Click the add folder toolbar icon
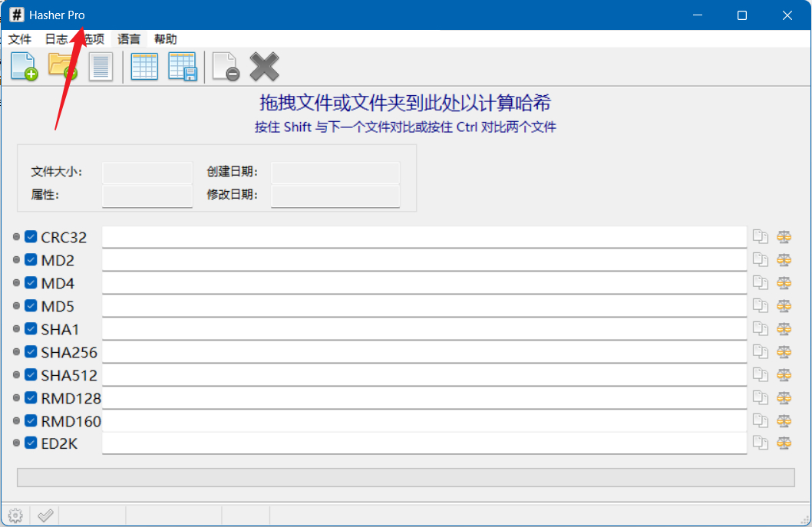812x527 pixels. click(x=63, y=66)
